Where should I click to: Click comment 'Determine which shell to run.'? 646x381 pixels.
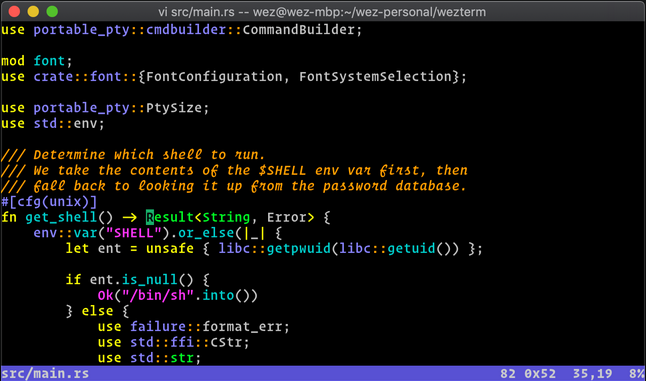coord(149,155)
